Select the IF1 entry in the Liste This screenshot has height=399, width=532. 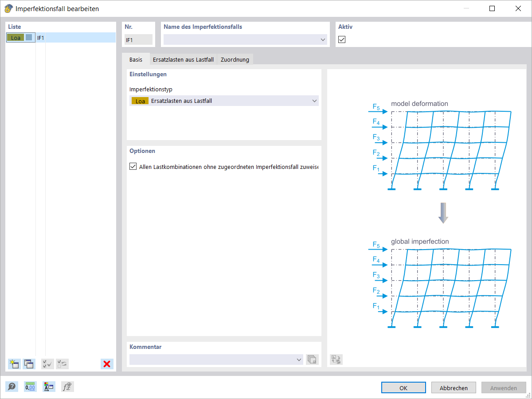tap(61, 38)
